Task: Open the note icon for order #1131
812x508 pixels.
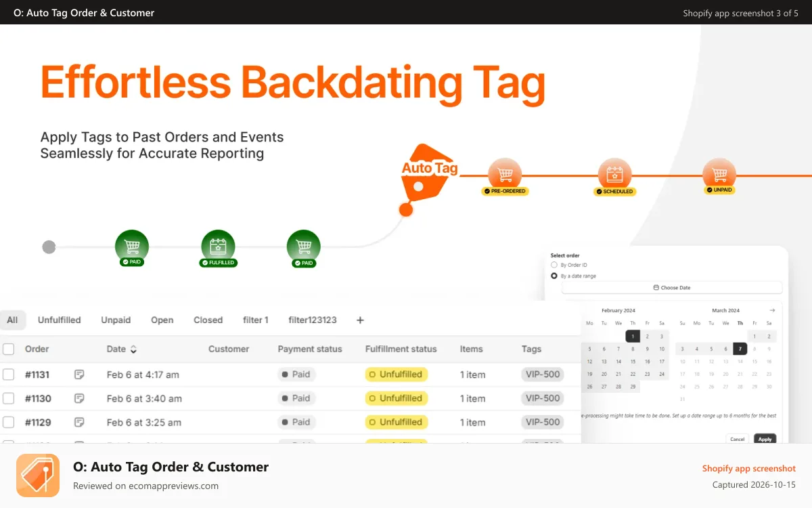Action: click(79, 374)
